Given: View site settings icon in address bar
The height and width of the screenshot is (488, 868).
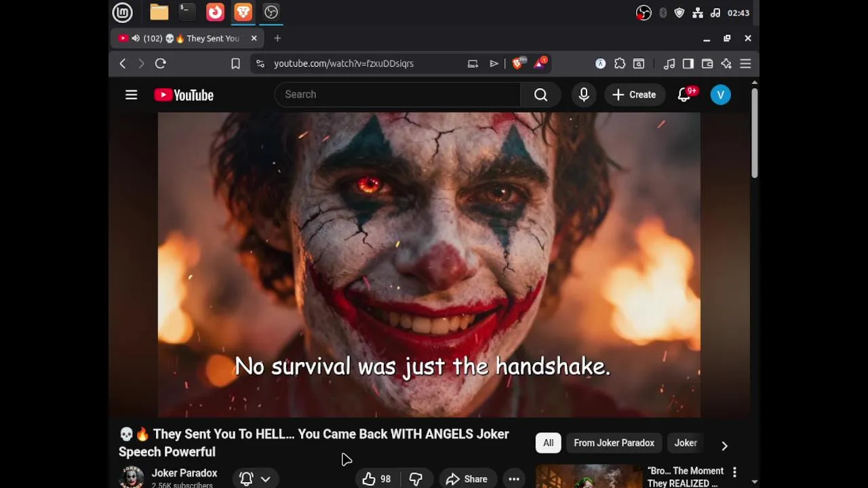Looking at the screenshot, I should [x=260, y=64].
